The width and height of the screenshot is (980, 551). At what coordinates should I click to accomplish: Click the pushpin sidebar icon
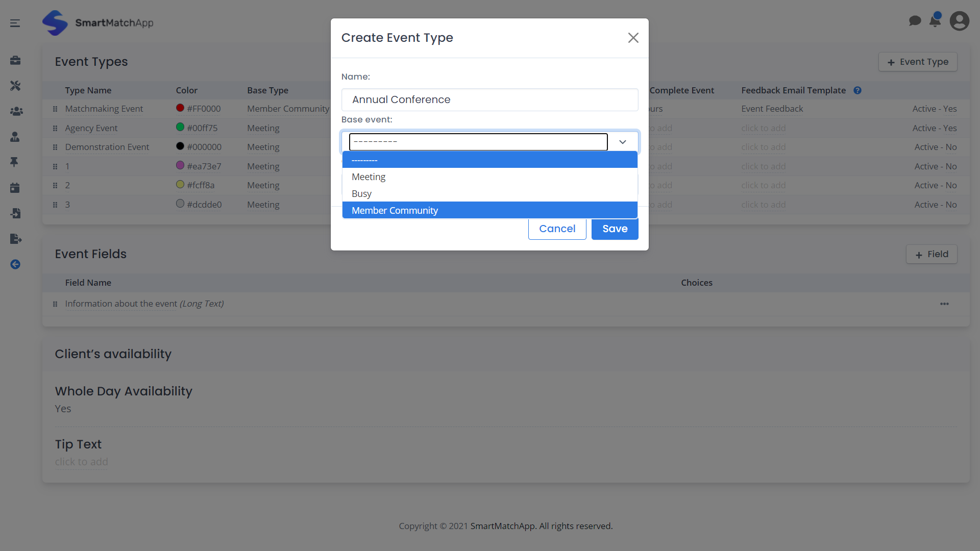[x=15, y=162]
